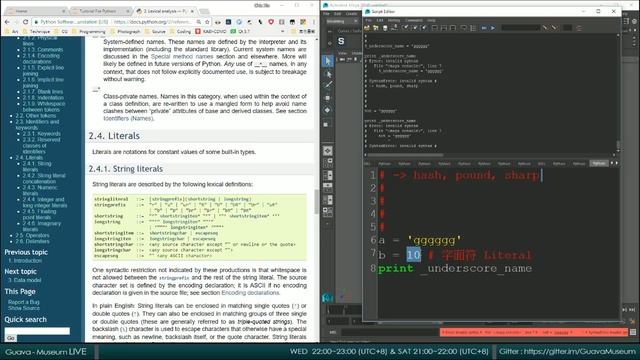The image size is (640, 360).
Task: Click Show Input pane icon
Action: click(444, 28)
